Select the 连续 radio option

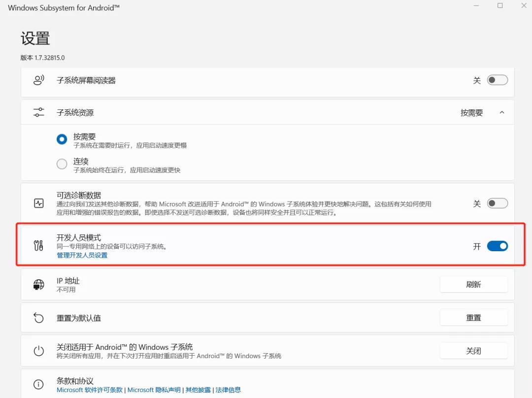[62, 164]
